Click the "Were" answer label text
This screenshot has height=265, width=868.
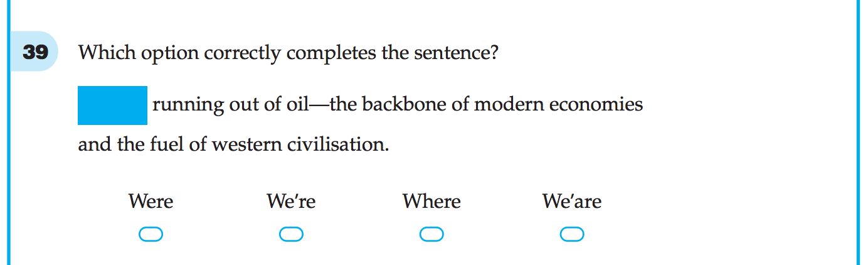(151, 202)
